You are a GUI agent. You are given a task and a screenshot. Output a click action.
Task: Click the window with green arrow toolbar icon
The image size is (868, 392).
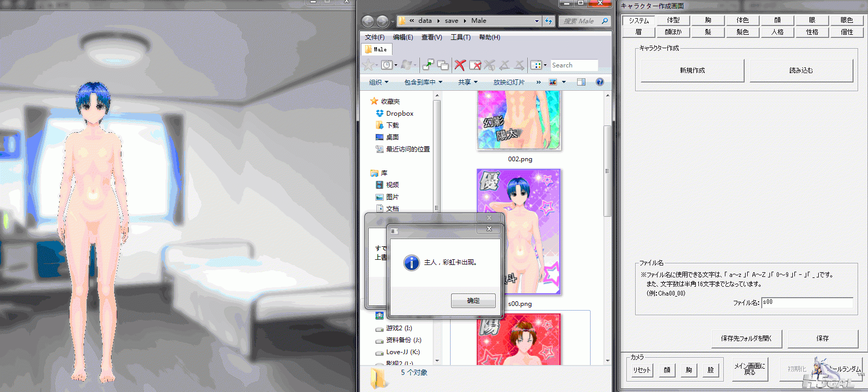[428, 65]
